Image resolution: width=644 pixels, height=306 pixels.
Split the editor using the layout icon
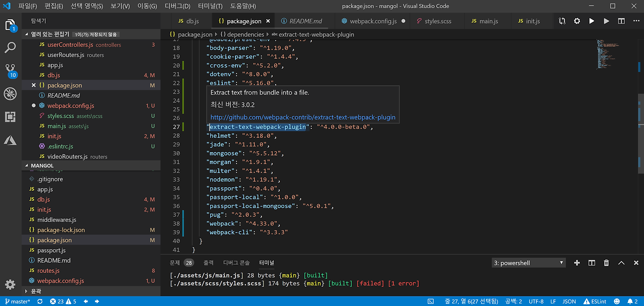coord(621,21)
